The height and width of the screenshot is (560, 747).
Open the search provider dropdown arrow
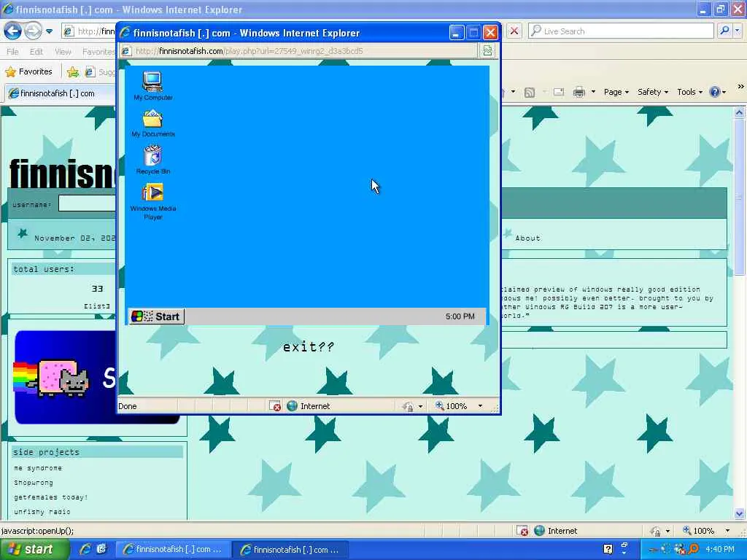[738, 31]
